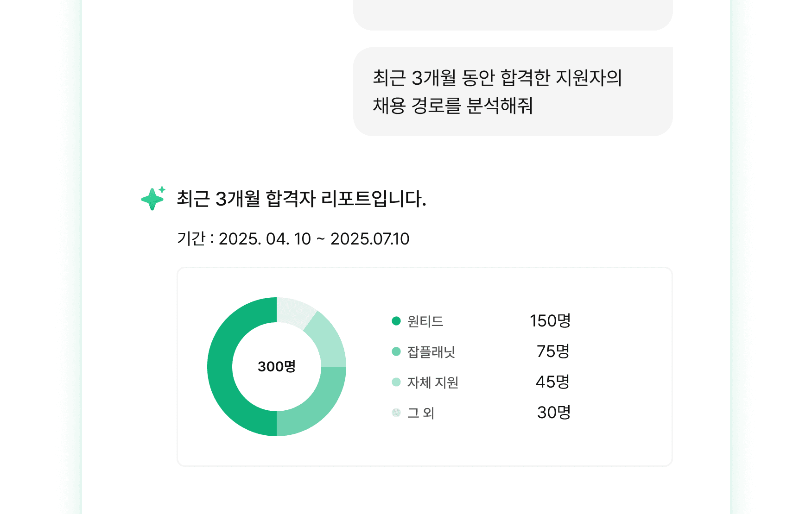Click the 원티드 legend label
This screenshot has height=514, width=812.
point(425,321)
